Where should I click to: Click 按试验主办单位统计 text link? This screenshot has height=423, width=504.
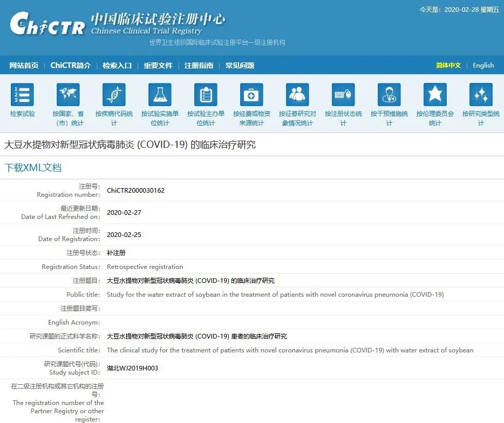206,119
